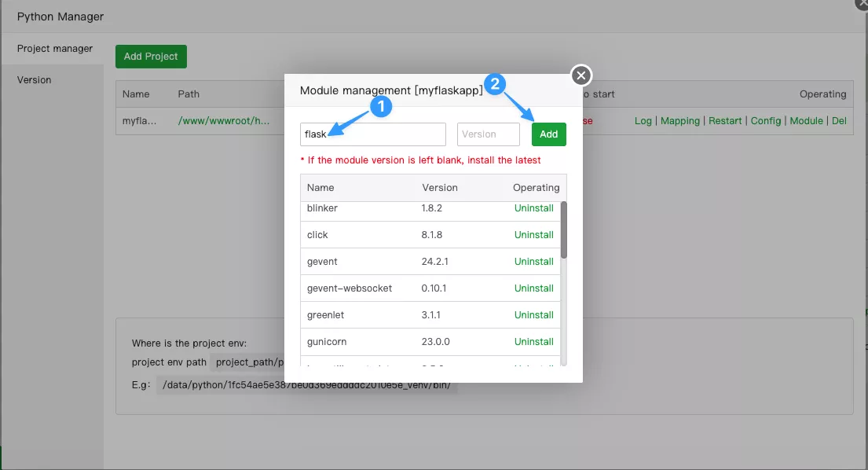Uninstall the blinker module

[533, 208]
